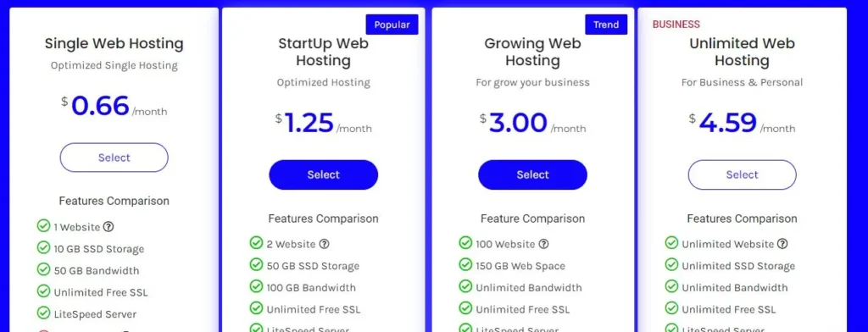Click the Unlimited Web Hosting heading
Screen dimensions: 868x332
tap(742, 52)
